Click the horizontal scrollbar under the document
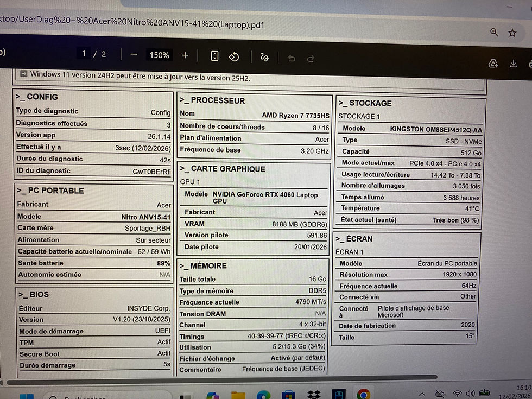 point(222,381)
